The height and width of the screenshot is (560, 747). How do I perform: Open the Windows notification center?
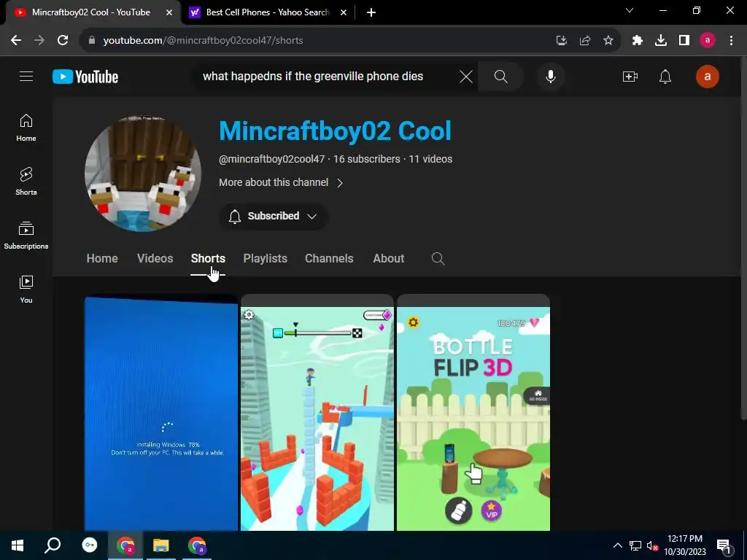pos(724,545)
